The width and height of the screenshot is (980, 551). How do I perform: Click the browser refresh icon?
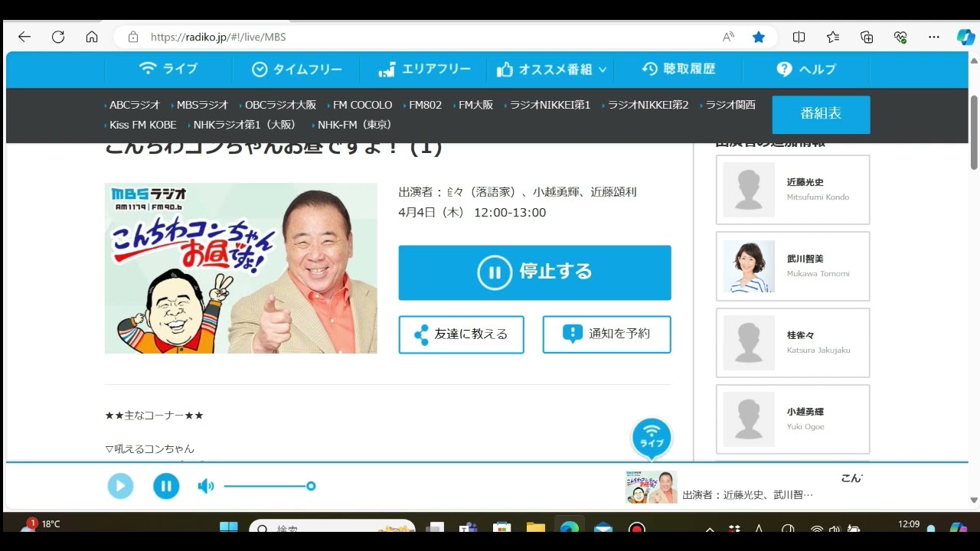tap(58, 37)
